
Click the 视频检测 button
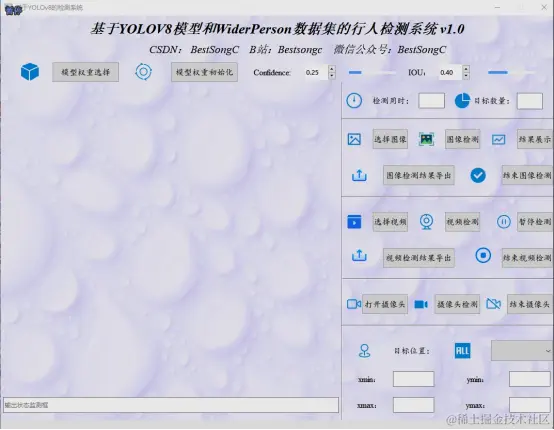click(x=462, y=222)
